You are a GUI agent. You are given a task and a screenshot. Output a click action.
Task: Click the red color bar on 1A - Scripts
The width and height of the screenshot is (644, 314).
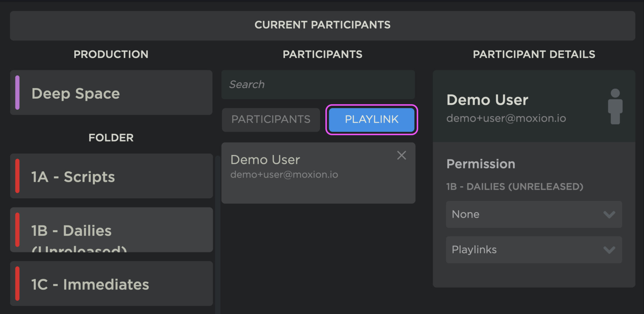(x=17, y=176)
